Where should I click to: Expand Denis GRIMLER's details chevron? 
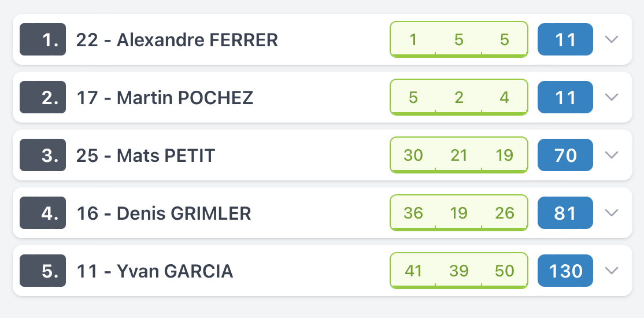(612, 213)
